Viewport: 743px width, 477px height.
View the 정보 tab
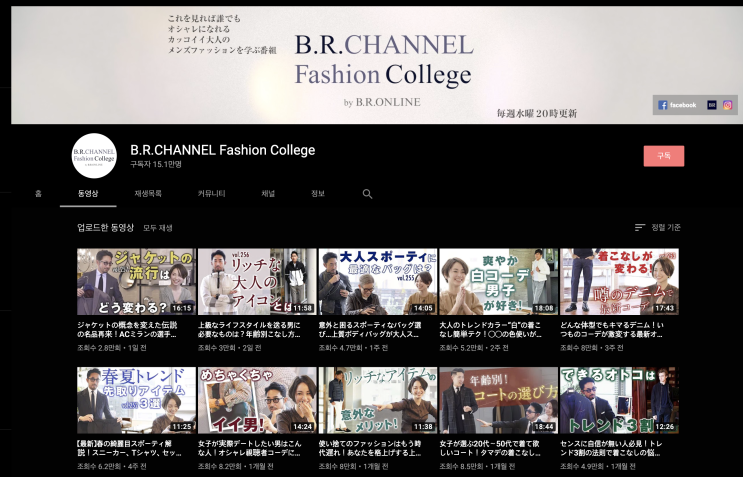pyautogui.click(x=317, y=193)
